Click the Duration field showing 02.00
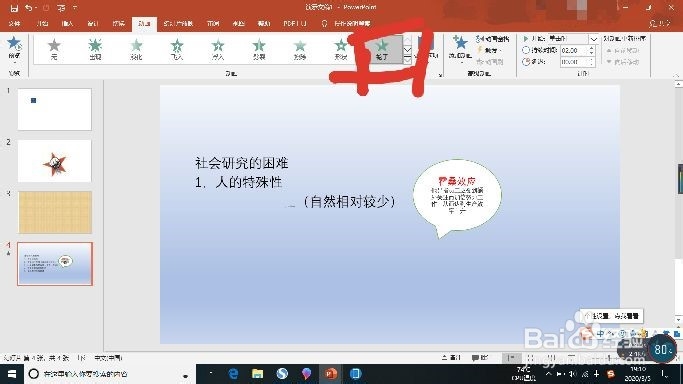 click(573, 51)
